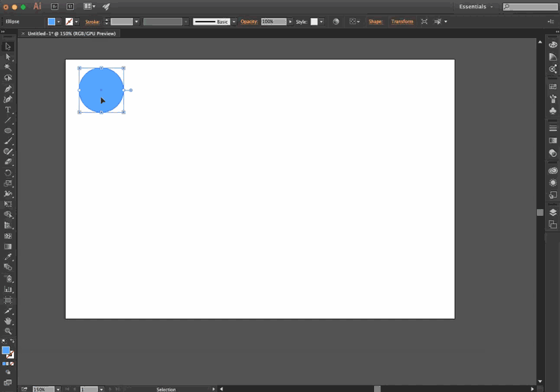
Task: Click the Shape properties link
Action: point(376,22)
